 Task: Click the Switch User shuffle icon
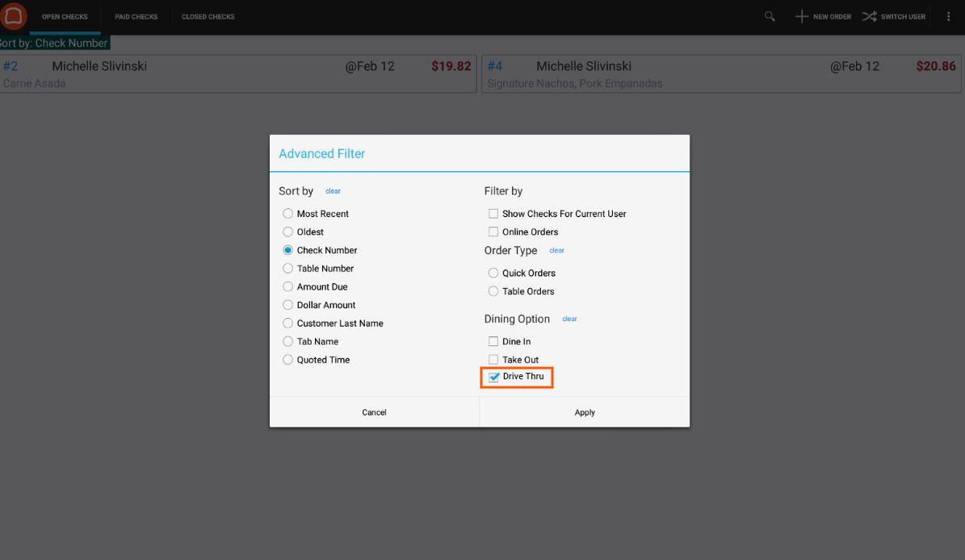pyautogui.click(x=869, y=16)
